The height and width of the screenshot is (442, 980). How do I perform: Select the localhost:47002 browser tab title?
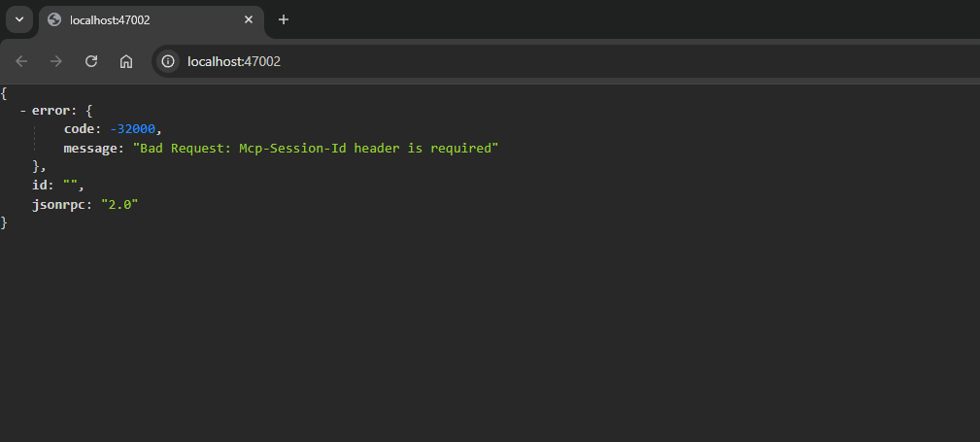pos(110,19)
